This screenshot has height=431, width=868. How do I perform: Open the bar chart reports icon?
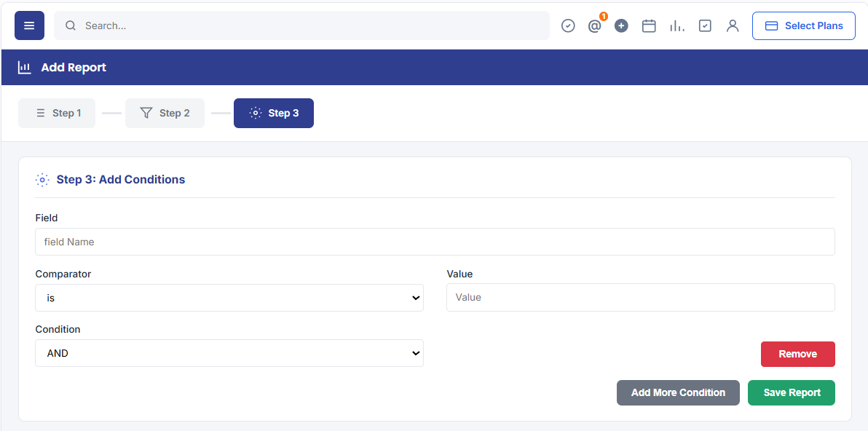(x=677, y=25)
